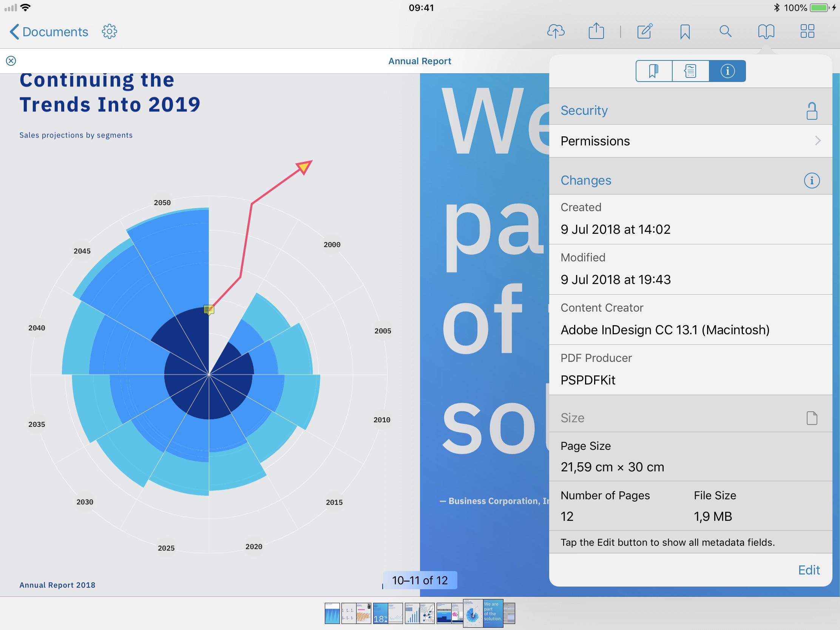Switch to the bookmarks segment tab
840x630 pixels.
653,71
